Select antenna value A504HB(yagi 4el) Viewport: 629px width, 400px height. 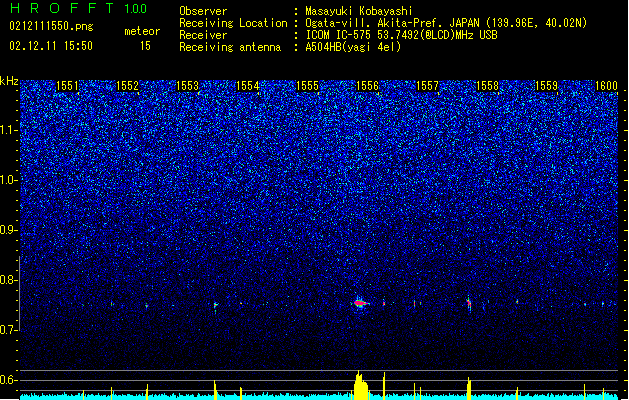tap(353, 47)
